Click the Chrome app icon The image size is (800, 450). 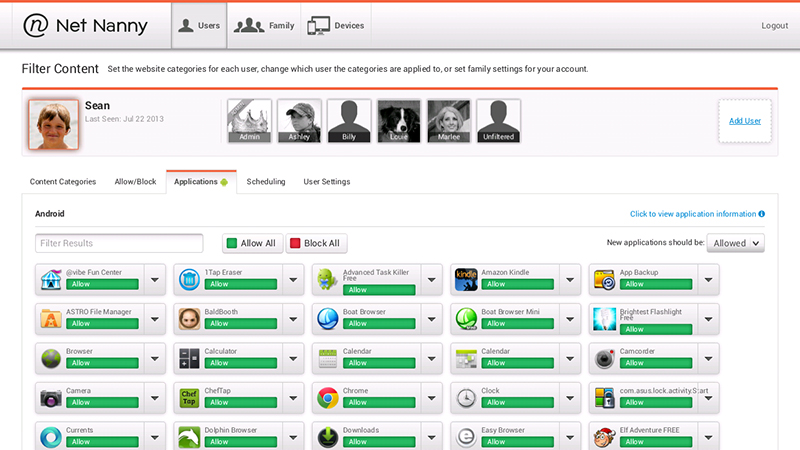click(328, 398)
